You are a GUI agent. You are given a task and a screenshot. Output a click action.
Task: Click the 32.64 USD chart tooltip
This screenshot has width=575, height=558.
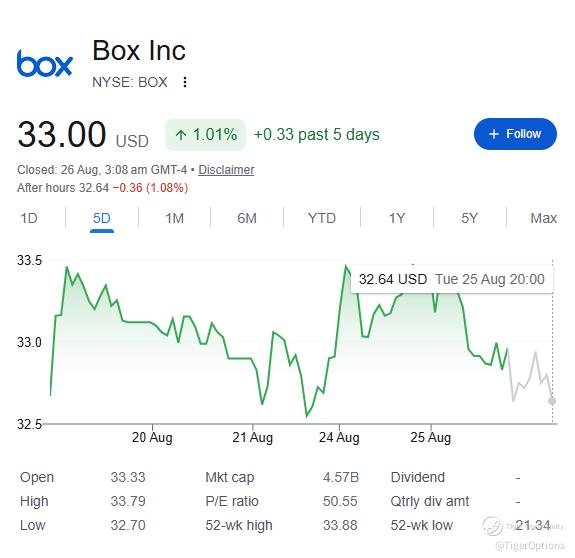tap(452, 279)
